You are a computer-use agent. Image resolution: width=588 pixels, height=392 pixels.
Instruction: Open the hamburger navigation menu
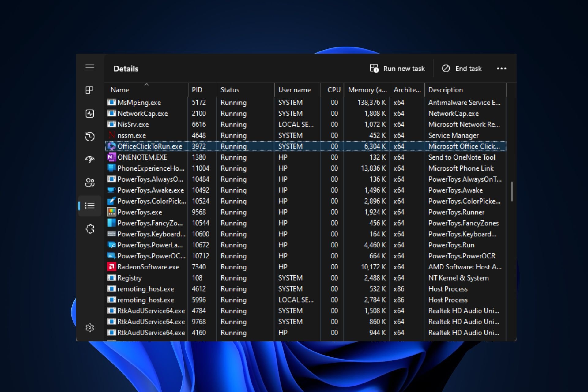point(90,67)
